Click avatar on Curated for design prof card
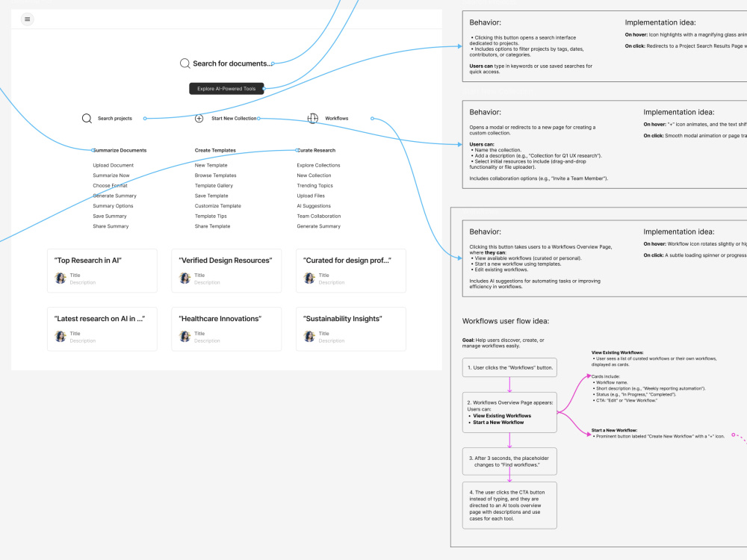 click(309, 278)
